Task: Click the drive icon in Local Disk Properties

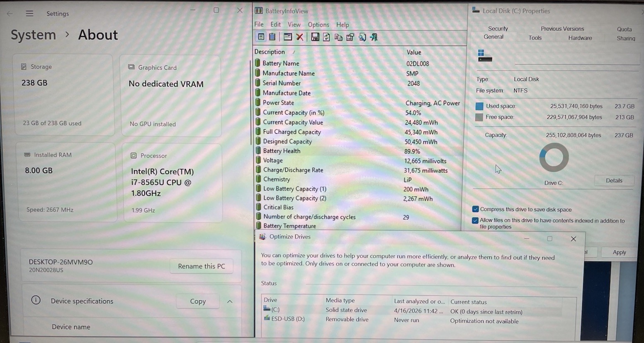Action: tap(485, 56)
